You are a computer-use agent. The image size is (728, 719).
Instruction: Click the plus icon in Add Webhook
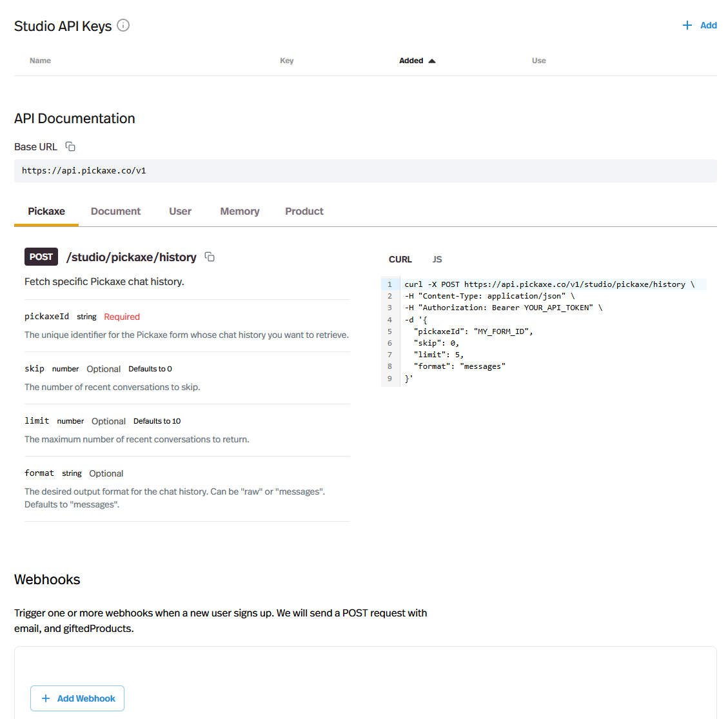pos(46,698)
